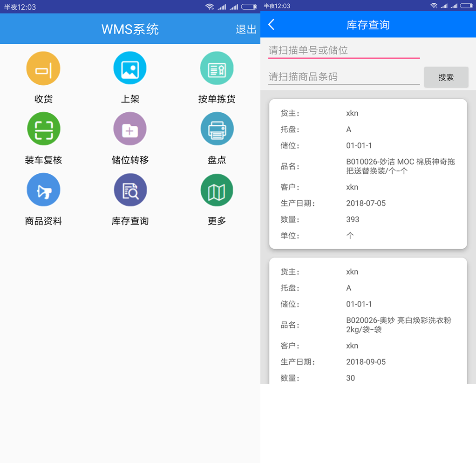476x463 pixels.
Task: Open the 盘点 printer icon
Action: tap(217, 129)
